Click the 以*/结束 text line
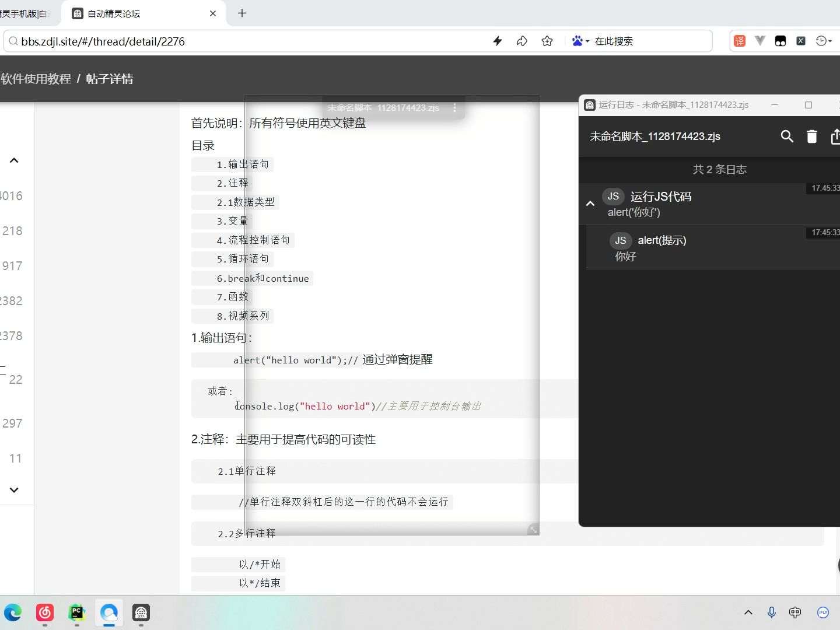 [260, 583]
